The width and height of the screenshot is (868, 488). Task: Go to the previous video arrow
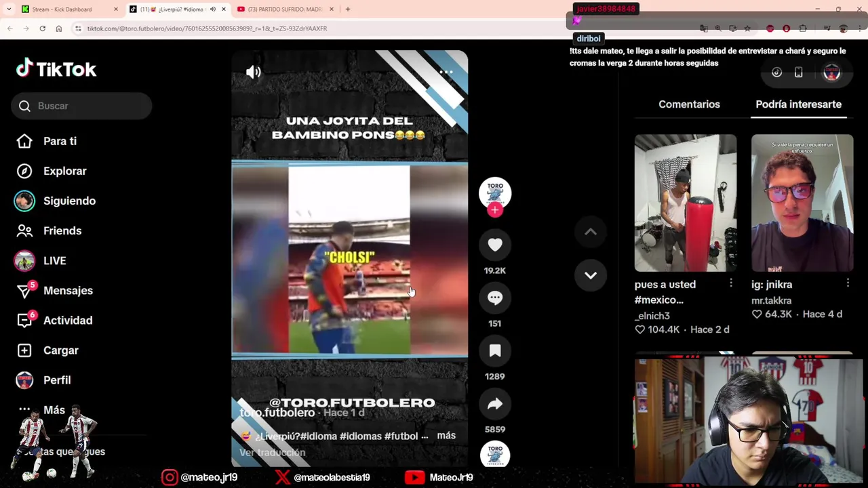click(591, 232)
